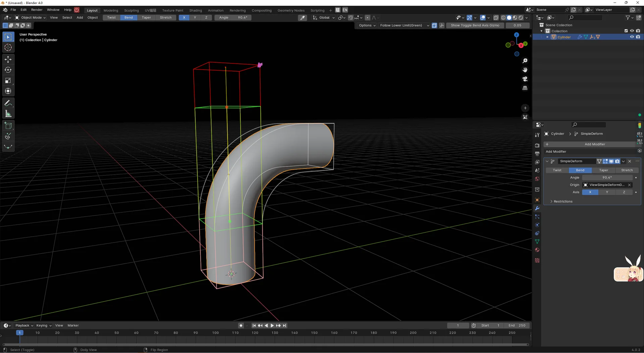Jump to the end frame in the timeline
This screenshot has width=644, height=353.
[x=284, y=325]
